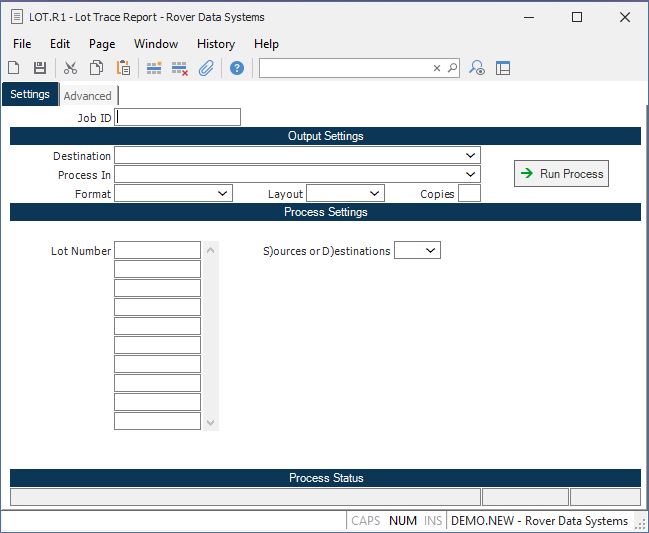Click the Delete row icon
The height and width of the screenshot is (533, 649).
tap(180, 68)
